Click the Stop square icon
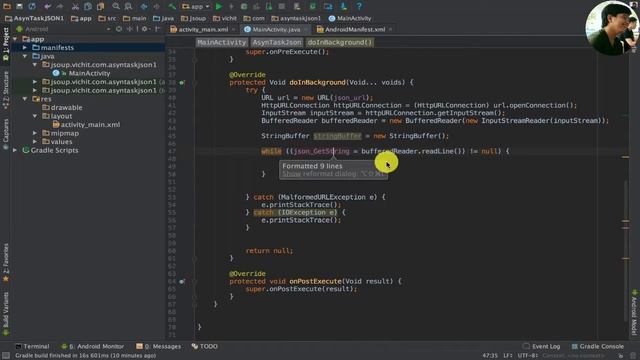640x360 pixels. point(282,6)
